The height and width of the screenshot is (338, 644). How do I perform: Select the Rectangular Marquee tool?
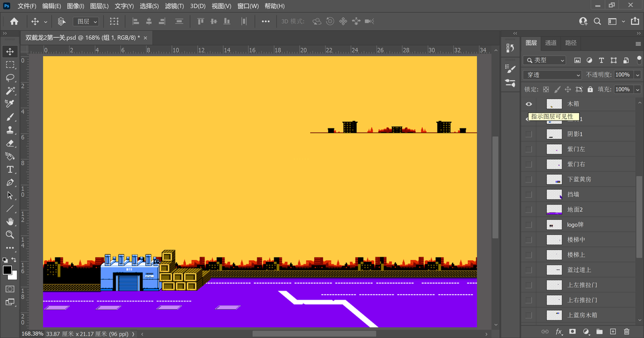point(10,65)
